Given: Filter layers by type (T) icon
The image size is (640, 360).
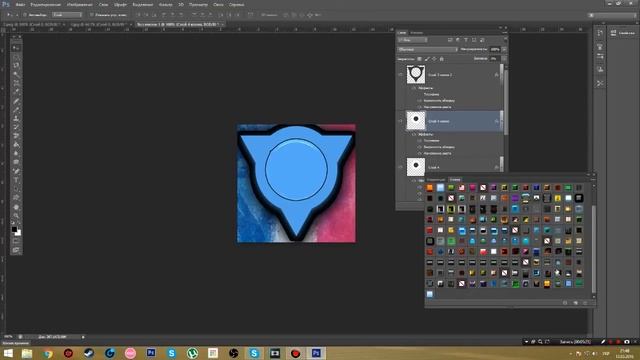Looking at the screenshot, I should [x=466, y=40].
